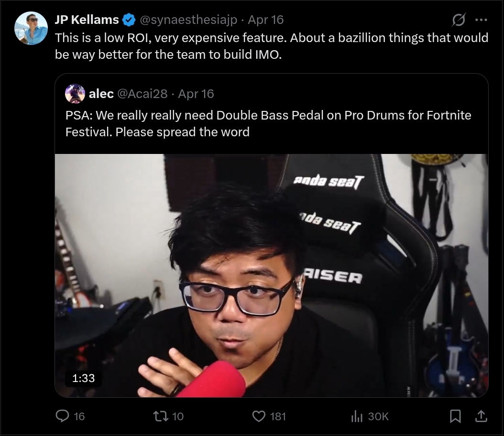Open the Apr 16 timestamp of main post
The width and height of the screenshot is (504, 436).
[266, 20]
